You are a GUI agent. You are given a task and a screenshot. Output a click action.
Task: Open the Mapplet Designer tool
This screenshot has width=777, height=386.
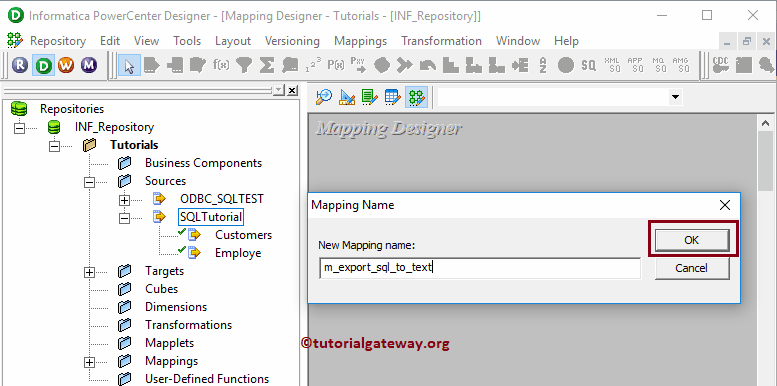pos(392,97)
